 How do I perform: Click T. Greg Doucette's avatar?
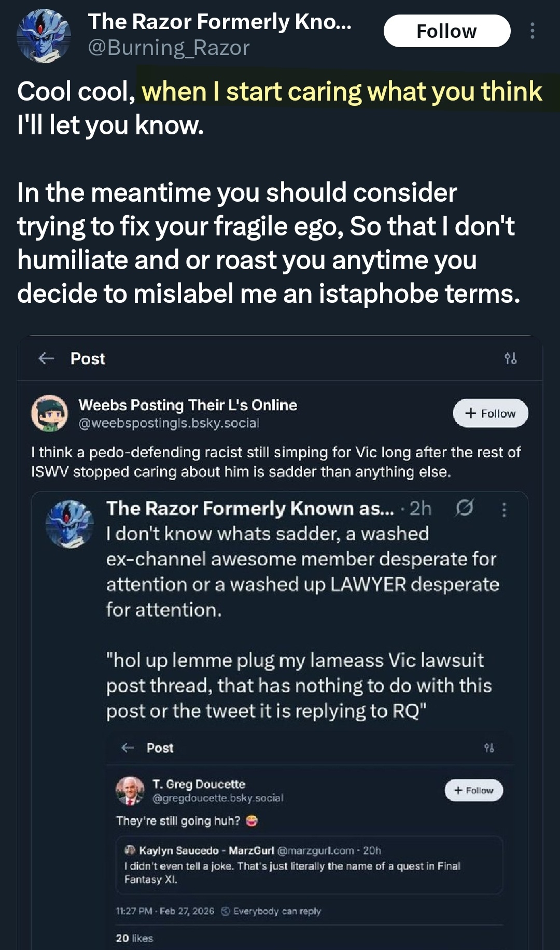click(x=129, y=790)
